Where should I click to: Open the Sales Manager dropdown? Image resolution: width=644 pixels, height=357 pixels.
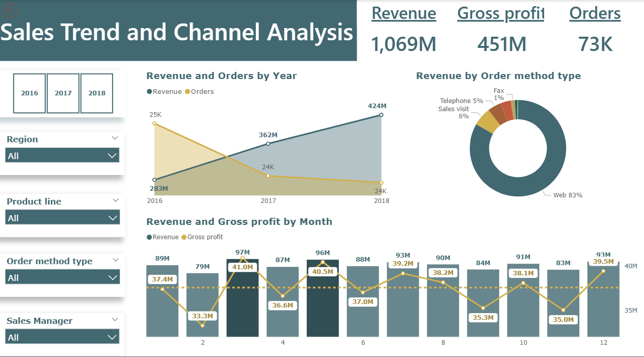pos(62,337)
